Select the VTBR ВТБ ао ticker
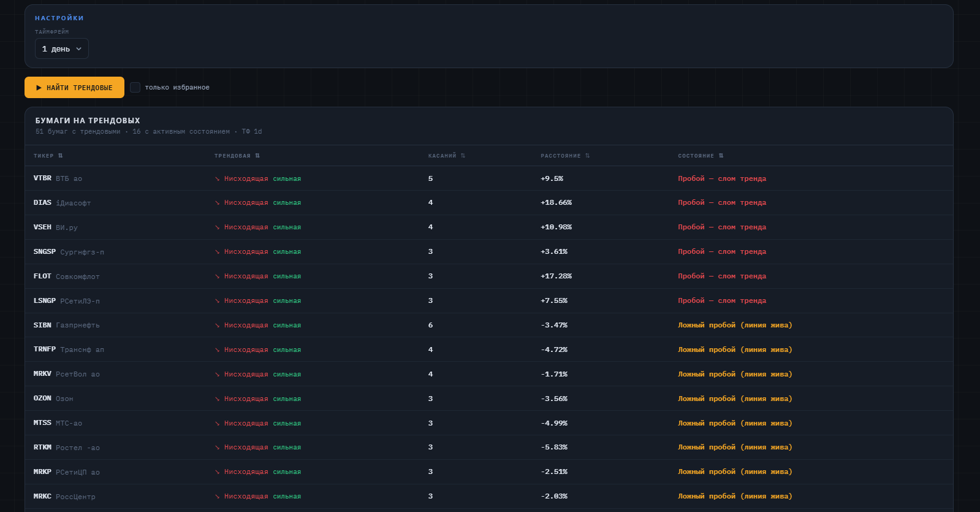 pos(58,178)
